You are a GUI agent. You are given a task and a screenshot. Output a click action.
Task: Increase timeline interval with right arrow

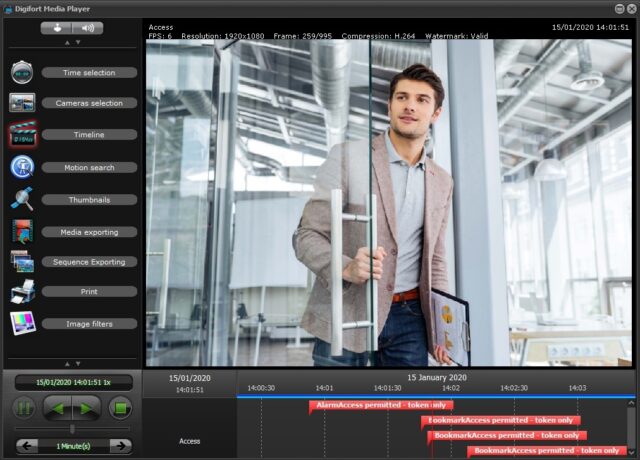[x=120, y=445]
